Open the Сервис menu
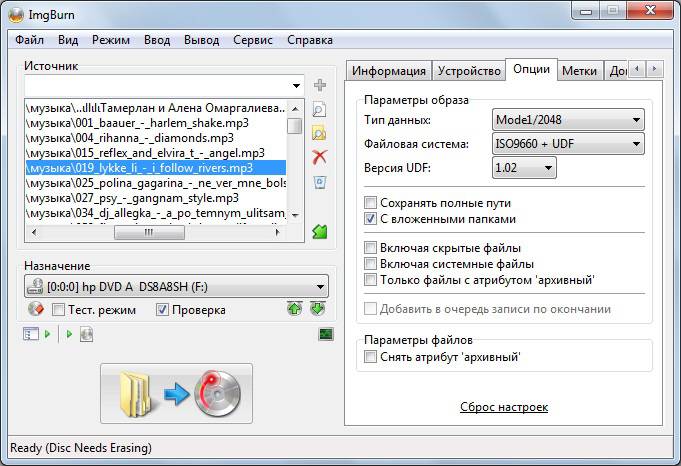The height and width of the screenshot is (466, 681). click(253, 40)
